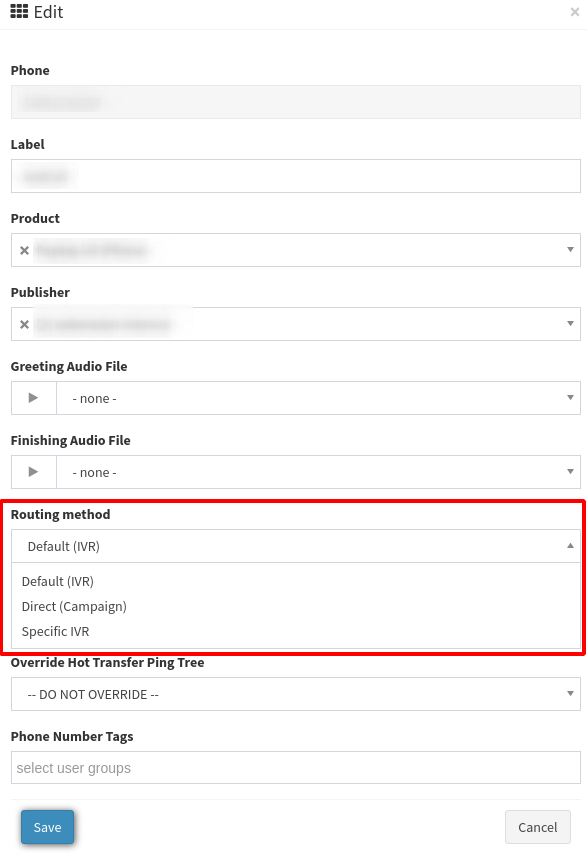This screenshot has height=868, width=587.
Task: Open the Product dropdown arrow
Action: [570, 250]
